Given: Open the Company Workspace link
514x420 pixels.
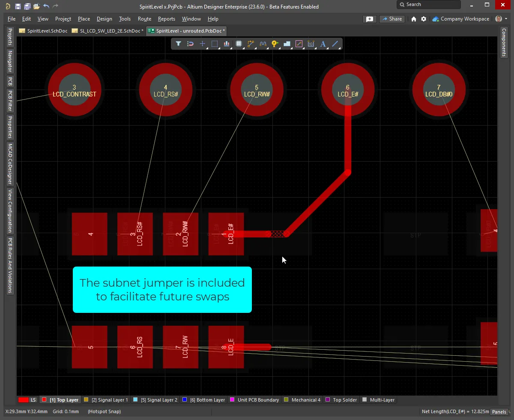Looking at the screenshot, I should click(x=461, y=19).
